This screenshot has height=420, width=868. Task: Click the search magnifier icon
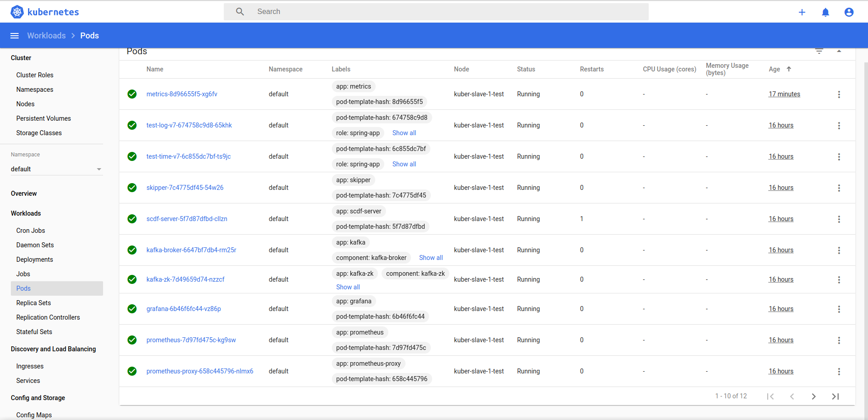(x=240, y=12)
